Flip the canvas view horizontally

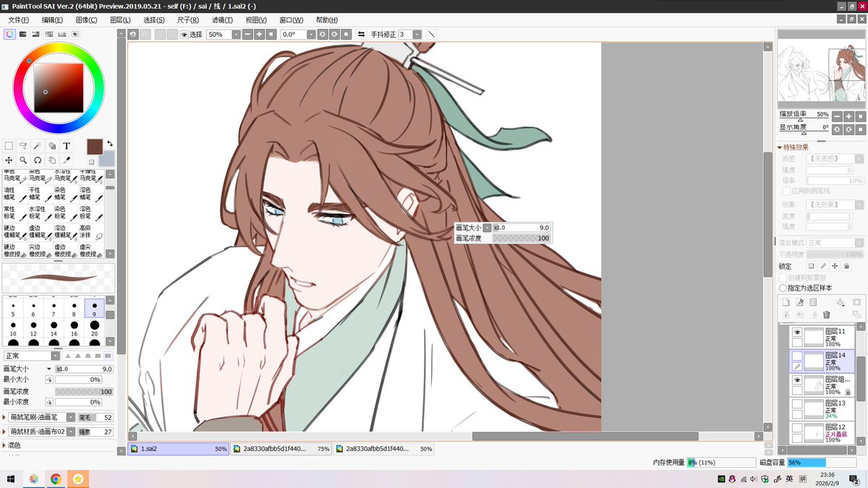362,34
